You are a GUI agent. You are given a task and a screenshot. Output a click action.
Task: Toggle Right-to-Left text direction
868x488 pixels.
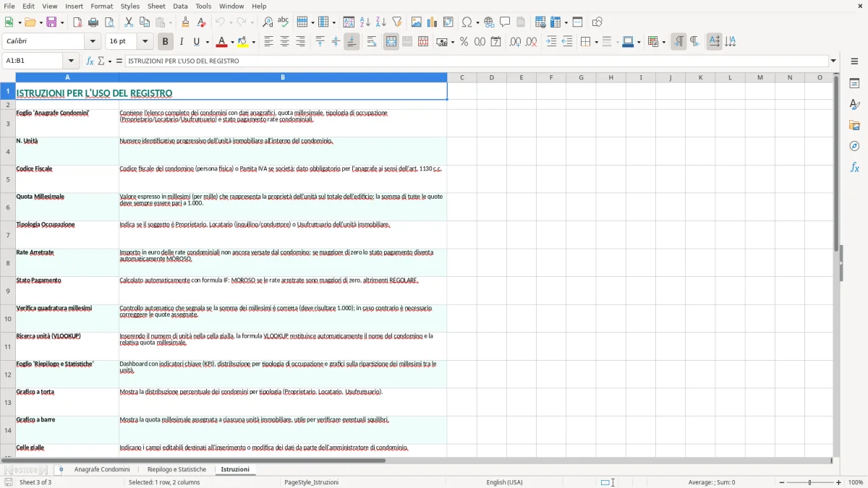(x=694, y=42)
